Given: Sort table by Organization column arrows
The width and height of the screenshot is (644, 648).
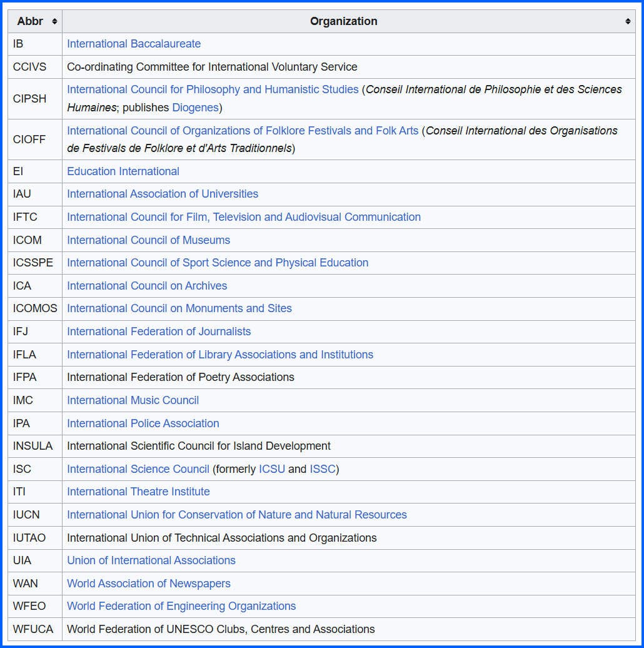Looking at the screenshot, I should coord(628,21).
